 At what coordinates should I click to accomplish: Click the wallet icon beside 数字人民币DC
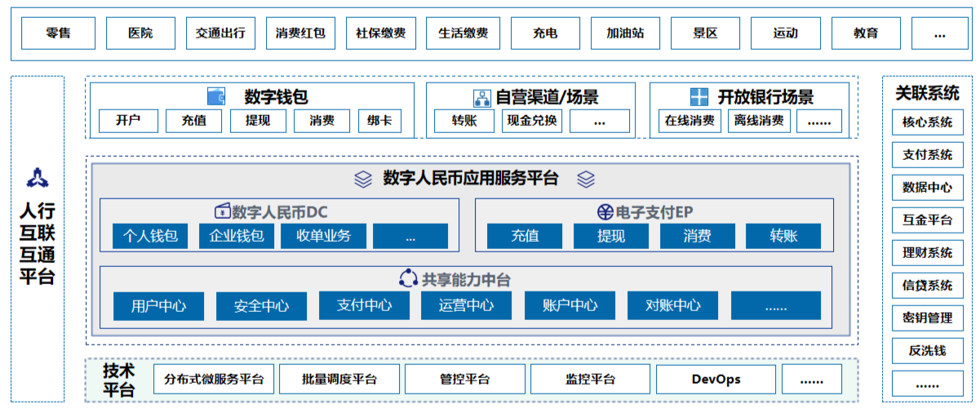[222, 211]
